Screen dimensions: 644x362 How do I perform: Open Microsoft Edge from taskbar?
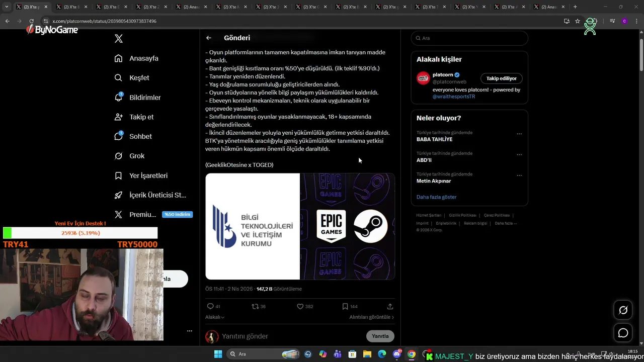[x=382, y=354]
